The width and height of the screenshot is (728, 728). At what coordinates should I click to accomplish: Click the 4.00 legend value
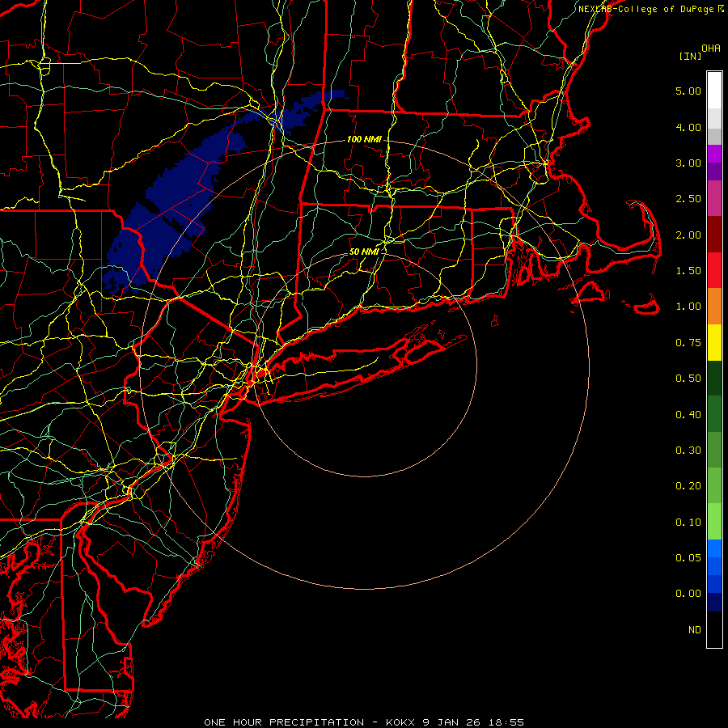(x=688, y=127)
